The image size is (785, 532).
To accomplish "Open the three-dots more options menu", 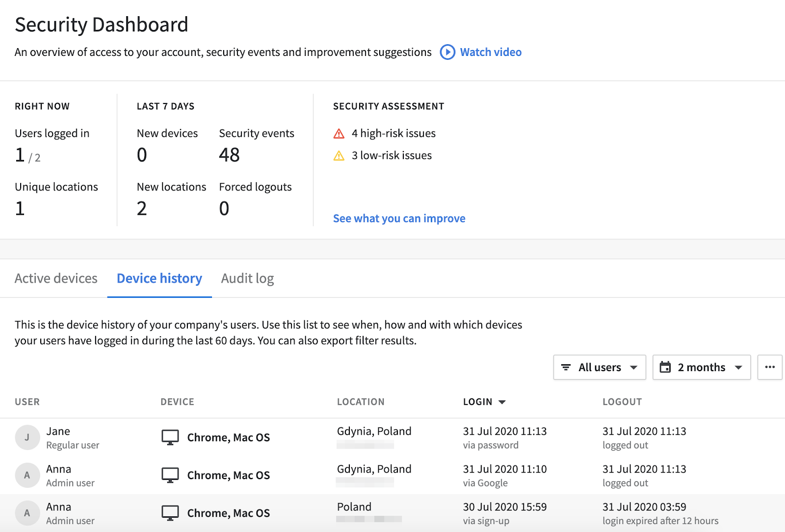I will (769, 367).
